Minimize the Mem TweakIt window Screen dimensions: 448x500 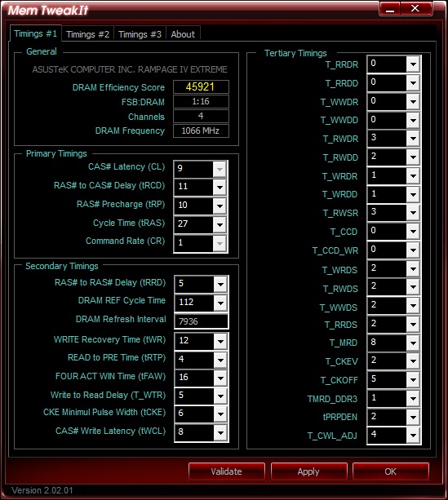(x=389, y=9)
